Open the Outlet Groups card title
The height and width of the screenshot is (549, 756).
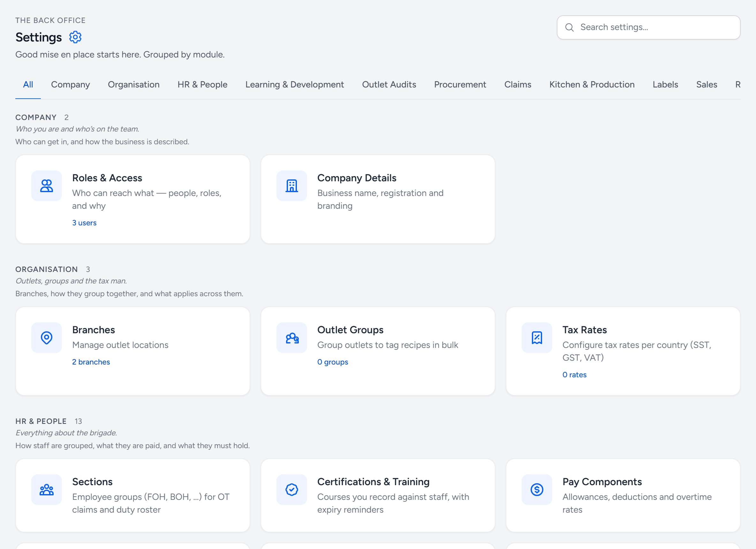tap(350, 330)
